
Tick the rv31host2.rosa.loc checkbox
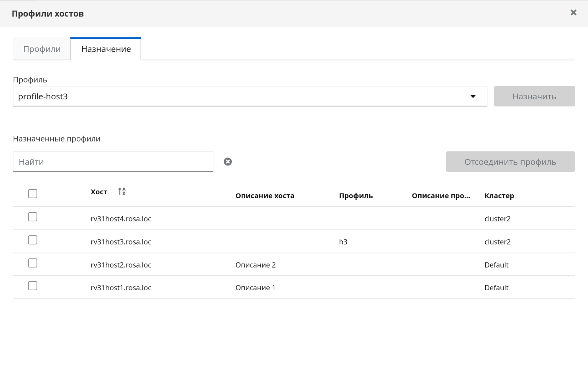point(33,263)
